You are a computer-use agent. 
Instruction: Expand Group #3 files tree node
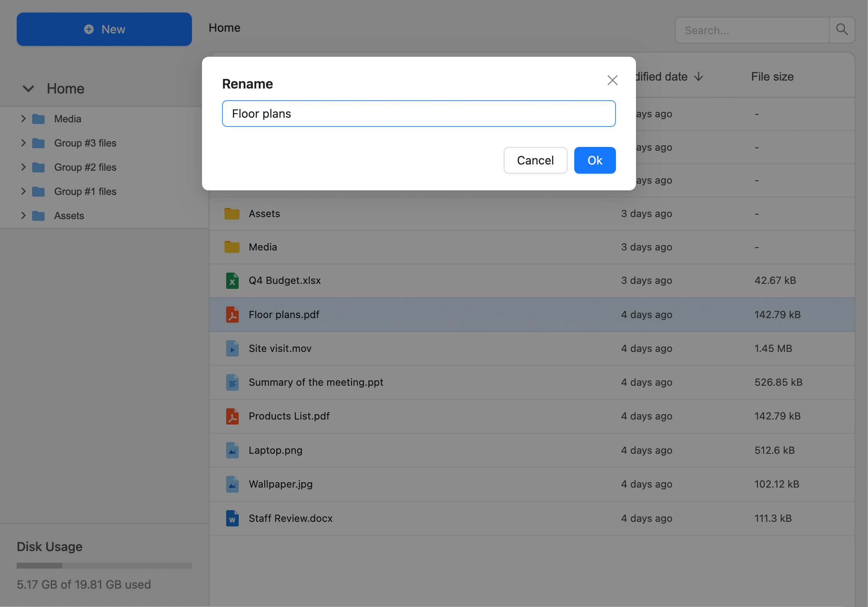(23, 143)
